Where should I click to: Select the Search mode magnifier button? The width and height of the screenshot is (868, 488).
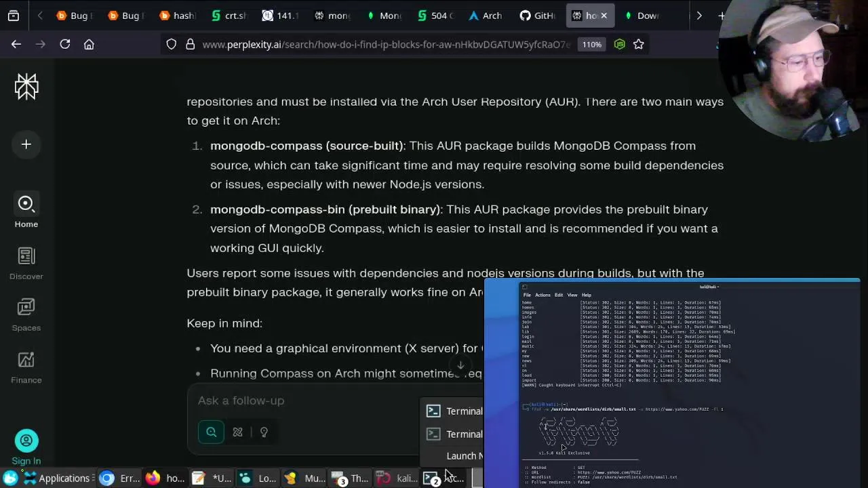(212, 432)
